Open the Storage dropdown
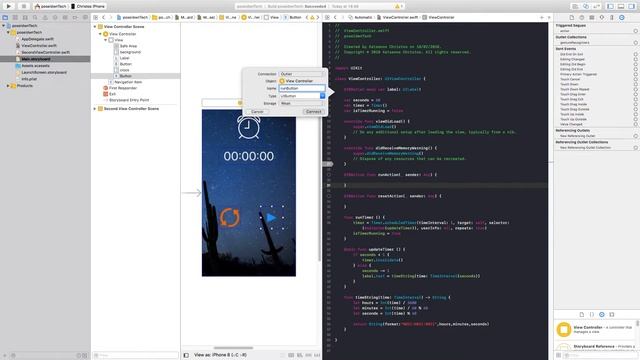The width and height of the screenshot is (640, 360). [302, 103]
